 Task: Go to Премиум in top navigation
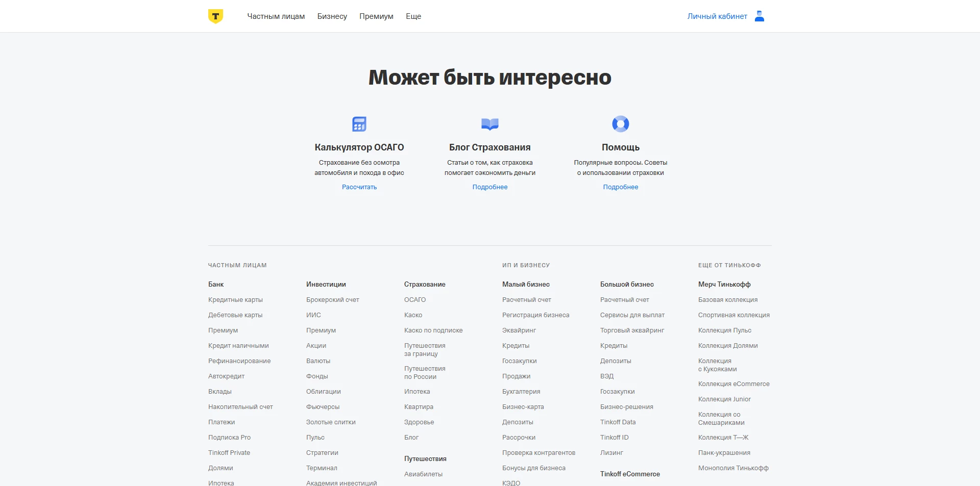coord(376,16)
